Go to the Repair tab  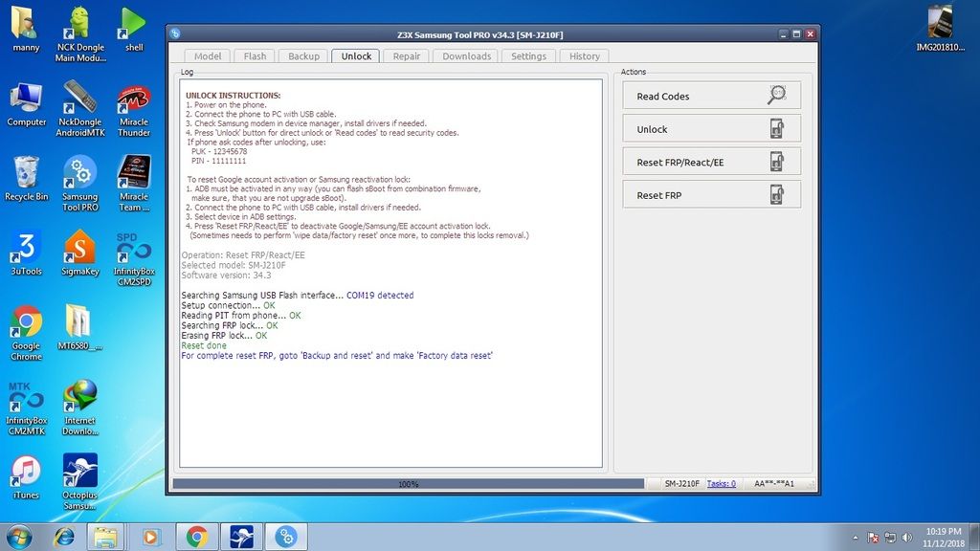click(x=406, y=56)
